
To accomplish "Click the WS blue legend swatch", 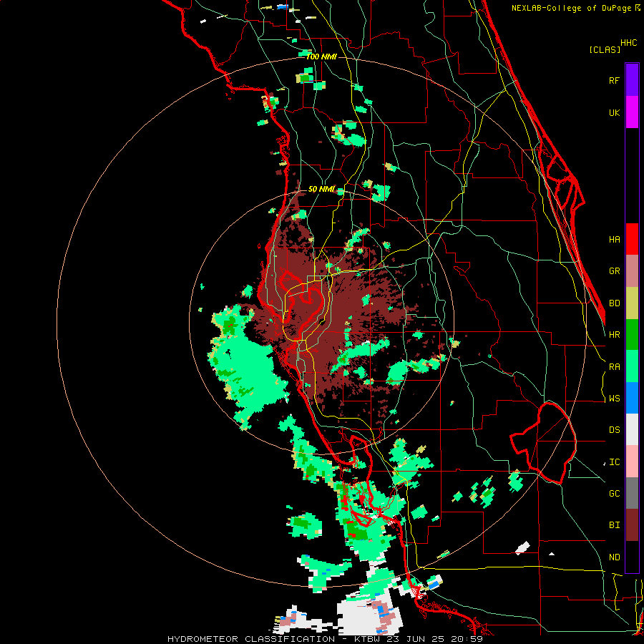I will pyautogui.click(x=632, y=398).
